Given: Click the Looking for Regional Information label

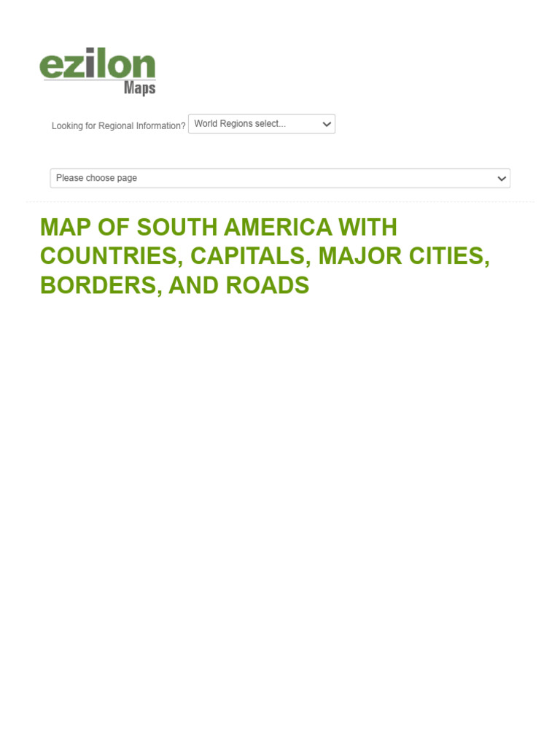Looking at the screenshot, I should tap(119, 125).
